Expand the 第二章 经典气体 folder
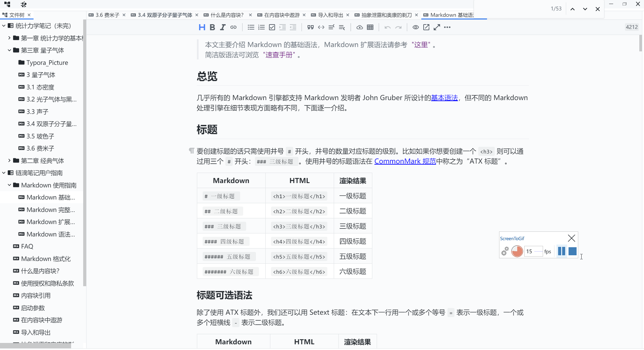 coord(9,161)
